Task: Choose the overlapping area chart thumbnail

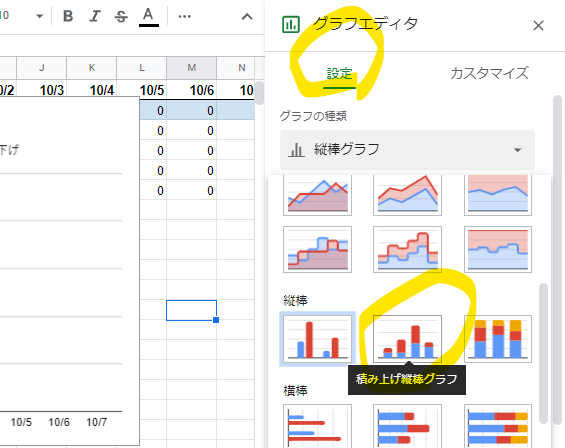Action: coord(317,195)
